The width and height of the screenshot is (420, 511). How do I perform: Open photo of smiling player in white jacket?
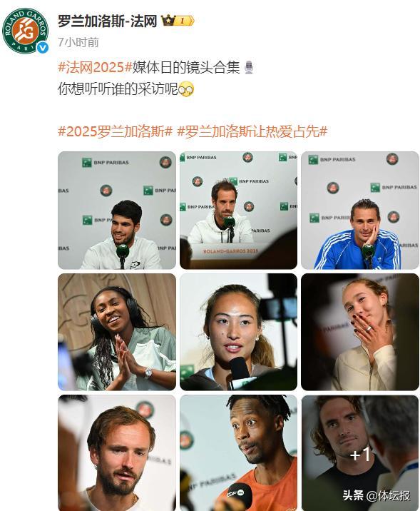(x=117, y=211)
